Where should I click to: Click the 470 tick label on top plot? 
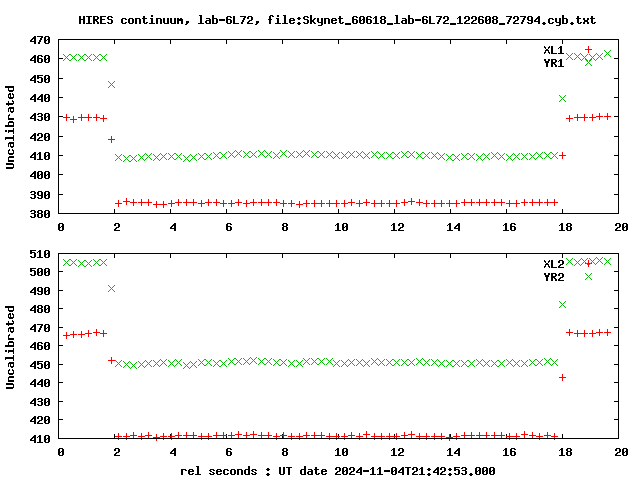(40, 41)
